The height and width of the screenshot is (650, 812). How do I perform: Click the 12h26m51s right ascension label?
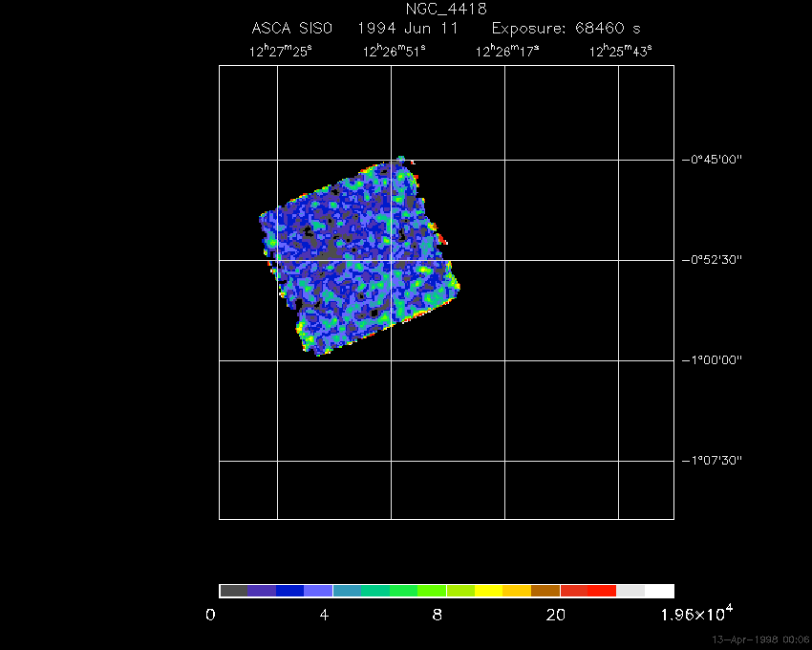[395, 51]
